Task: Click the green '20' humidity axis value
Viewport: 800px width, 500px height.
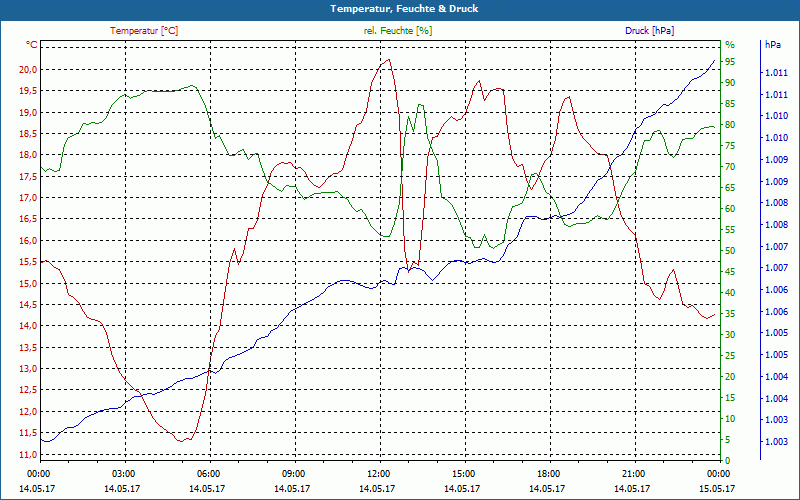Action: 730,377
